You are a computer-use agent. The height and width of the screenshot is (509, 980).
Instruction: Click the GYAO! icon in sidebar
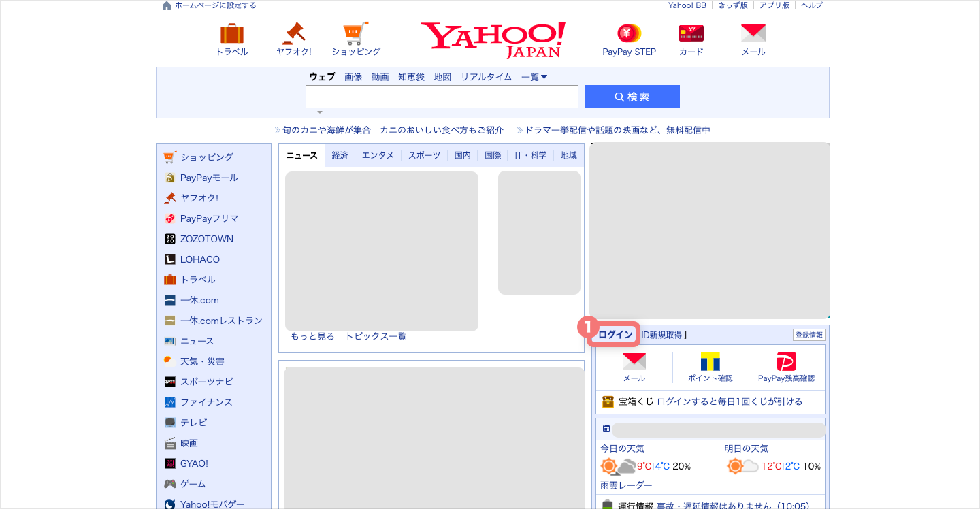pos(170,463)
